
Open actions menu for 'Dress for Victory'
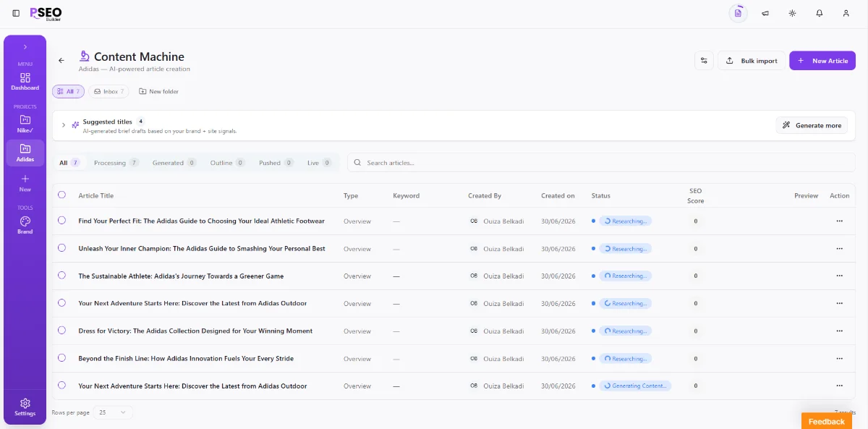click(x=839, y=331)
